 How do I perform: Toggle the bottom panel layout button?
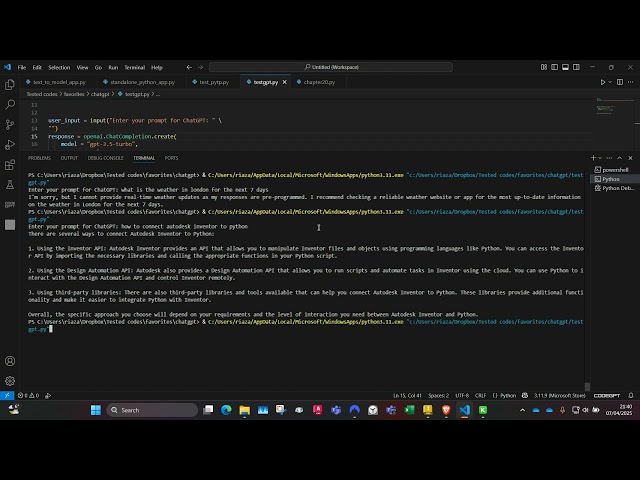point(565,67)
